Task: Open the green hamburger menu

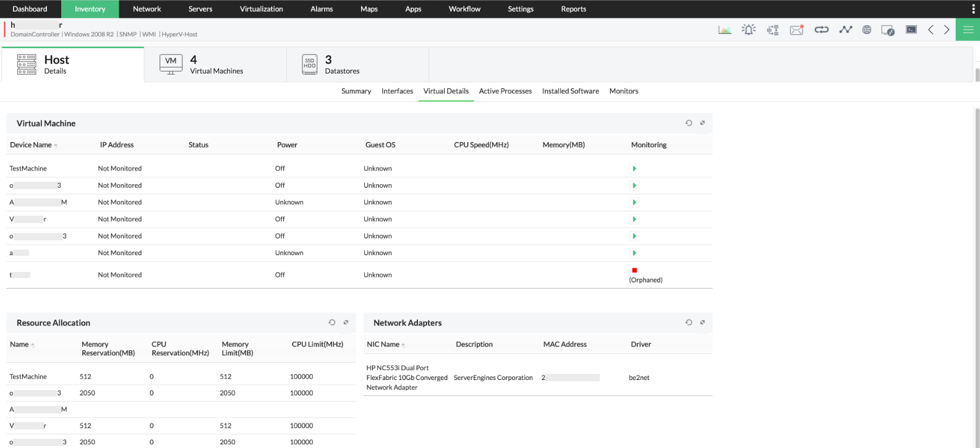Action: pyautogui.click(x=968, y=30)
